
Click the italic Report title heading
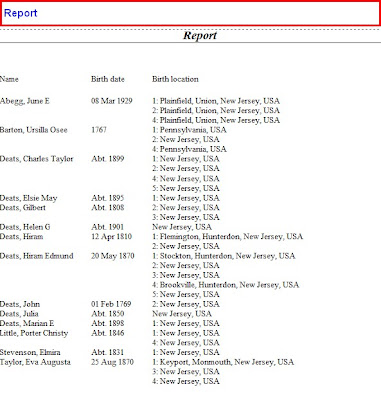click(200, 35)
